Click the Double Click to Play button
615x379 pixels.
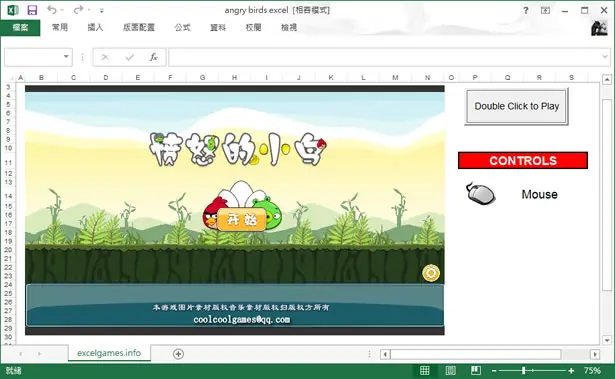pyautogui.click(x=517, y=106)
